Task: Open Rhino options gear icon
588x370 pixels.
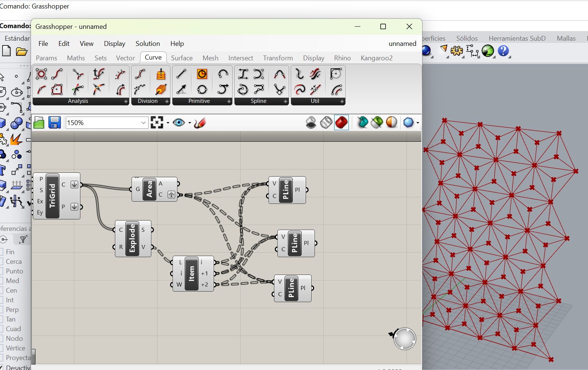Action: (456, 51)
